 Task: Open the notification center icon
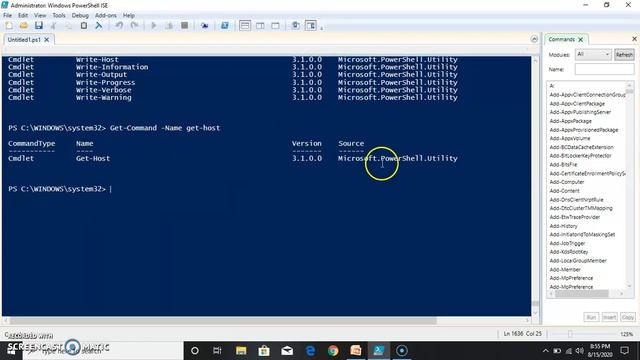pyautogui.click(x=624, y=351)
